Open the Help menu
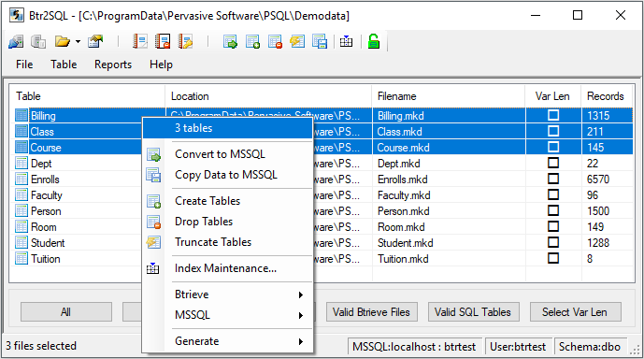 (x=161, y=65)
